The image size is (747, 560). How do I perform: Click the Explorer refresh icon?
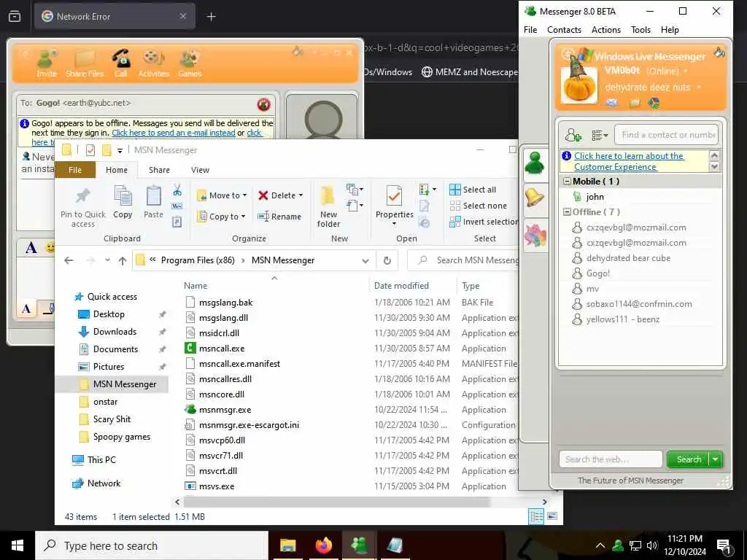point(387,260)
